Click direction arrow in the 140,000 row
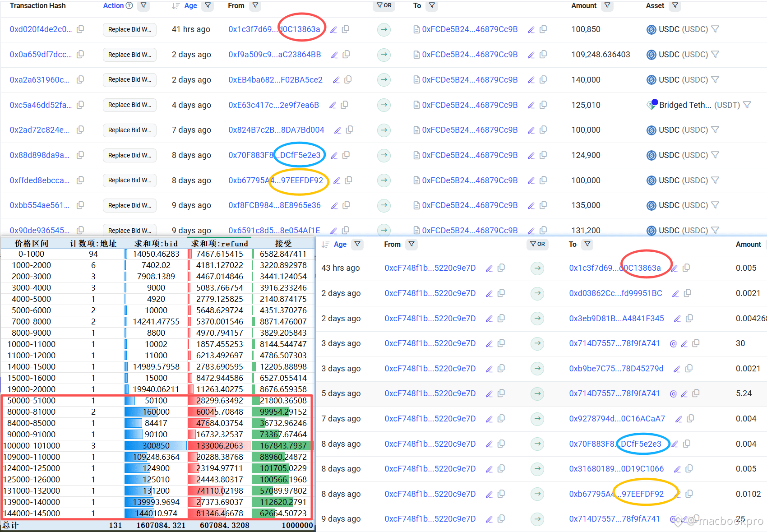The width and height of the screenshot is (767, 532). click(384, 80)
